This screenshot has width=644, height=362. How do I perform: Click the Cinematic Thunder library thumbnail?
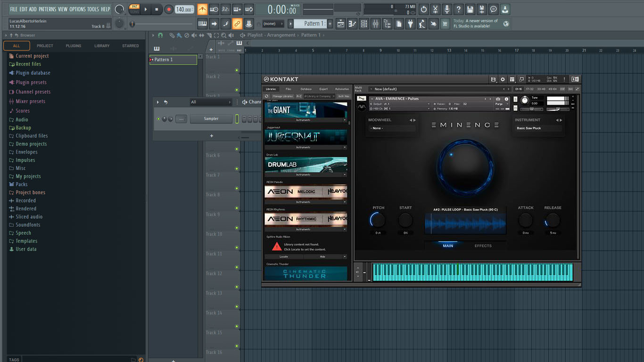(306, 273)
